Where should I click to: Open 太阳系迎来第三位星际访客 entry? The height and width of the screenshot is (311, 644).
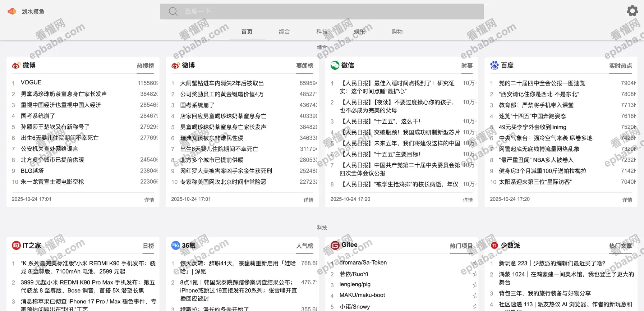535,182
